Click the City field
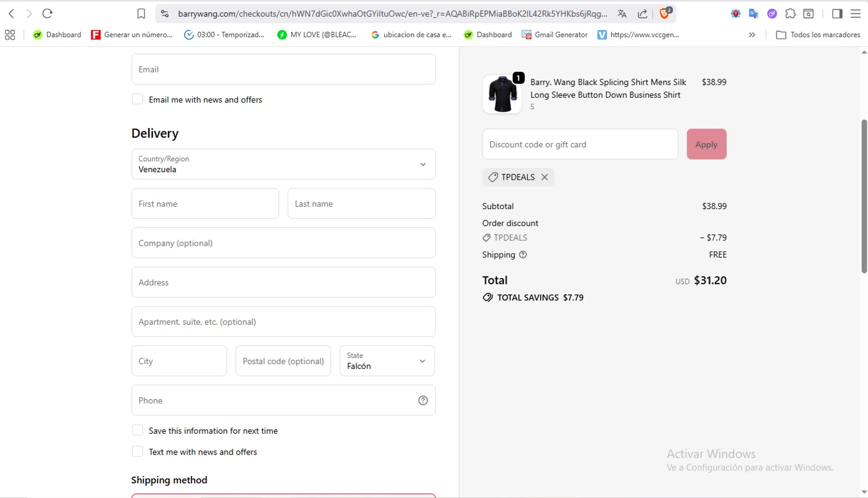The image size is (868, 498). click(179, 361)
